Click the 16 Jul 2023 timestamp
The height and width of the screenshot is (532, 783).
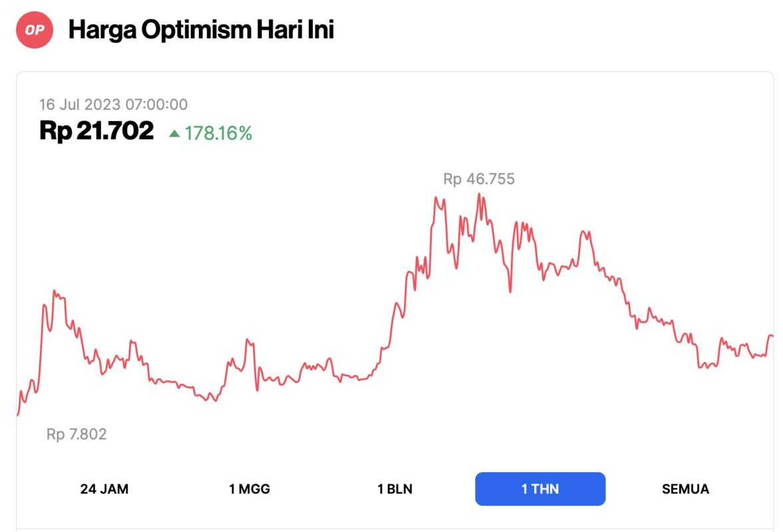[113, 104]
